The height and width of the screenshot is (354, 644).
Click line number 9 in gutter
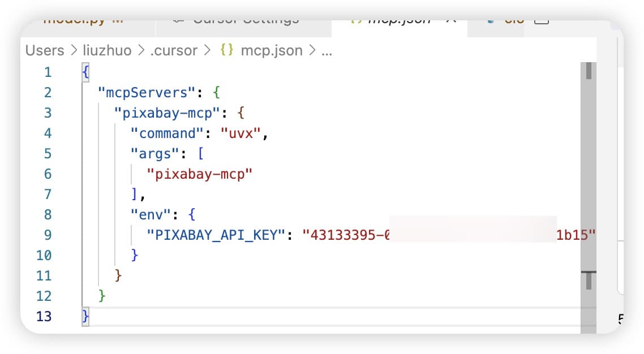(x=48, y=235)
